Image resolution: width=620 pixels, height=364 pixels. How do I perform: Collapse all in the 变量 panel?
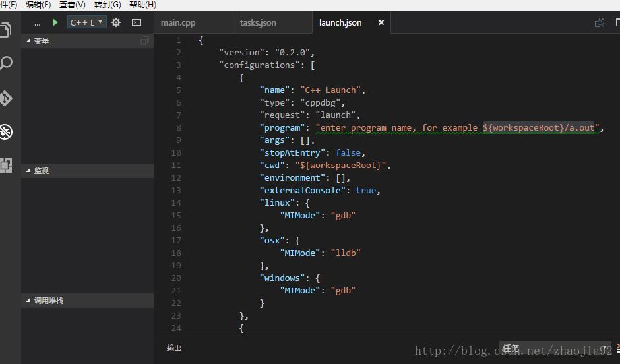click(x=144, y=41)
